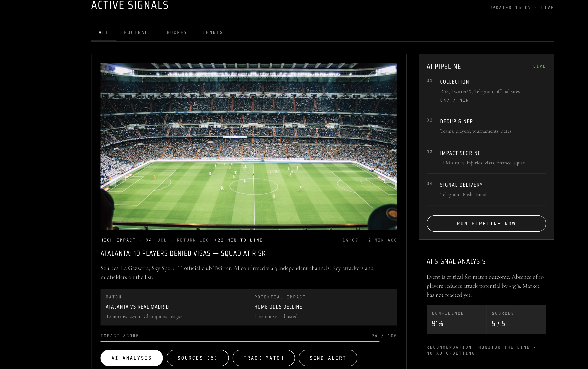Click the IMPACT SCORE label
588x370 pixels.
pyautogui.click(x=120, y=336)
